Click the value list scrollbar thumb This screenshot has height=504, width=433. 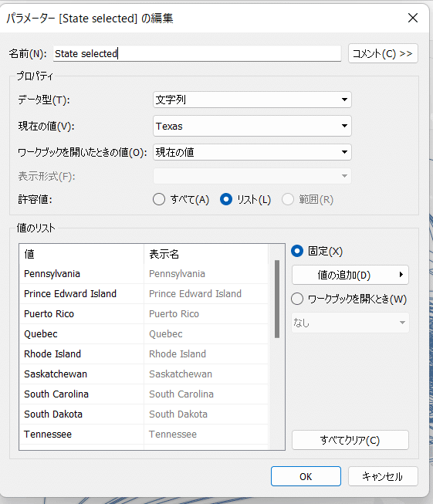(x=277, y=299)
